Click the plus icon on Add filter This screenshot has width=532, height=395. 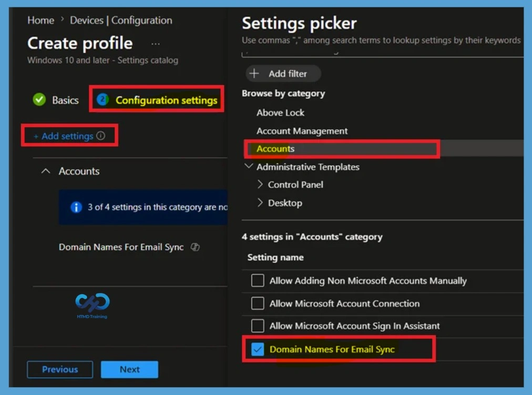pyautogui.click(x=254, y=73)
